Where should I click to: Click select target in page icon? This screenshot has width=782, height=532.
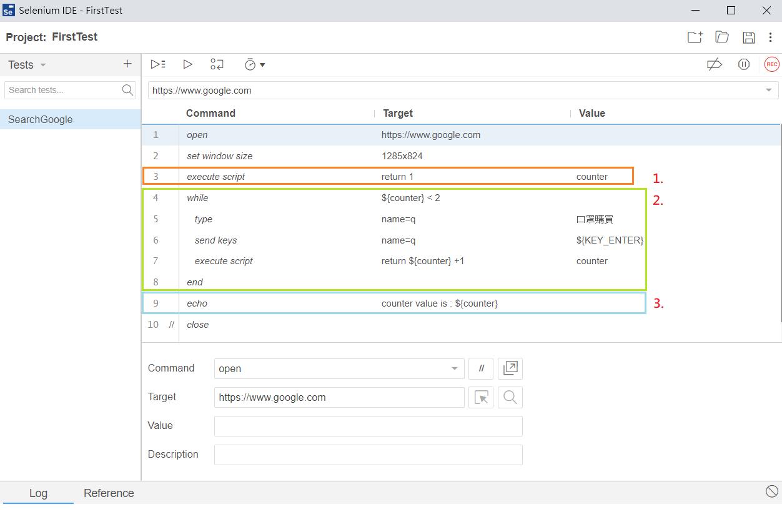[x=481, y=397]
